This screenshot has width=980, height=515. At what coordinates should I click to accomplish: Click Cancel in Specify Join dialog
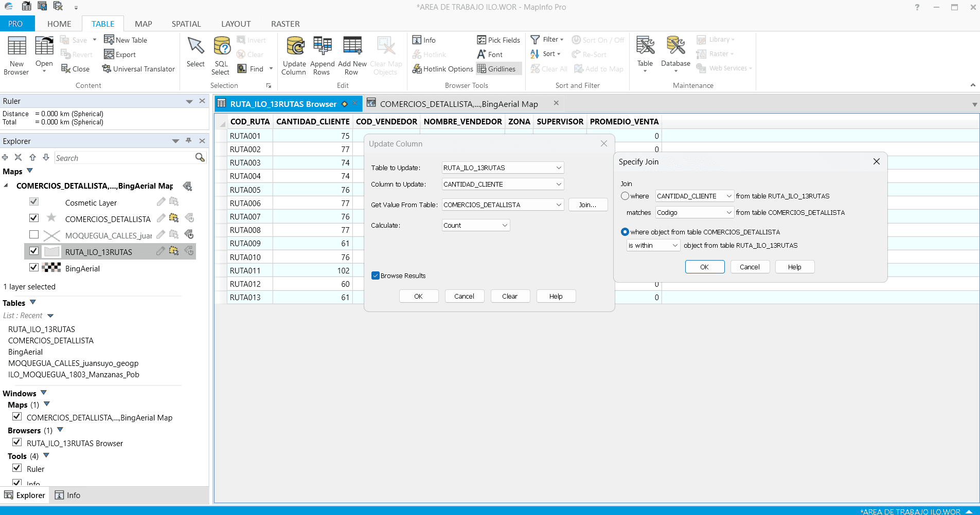pos(750,267)
